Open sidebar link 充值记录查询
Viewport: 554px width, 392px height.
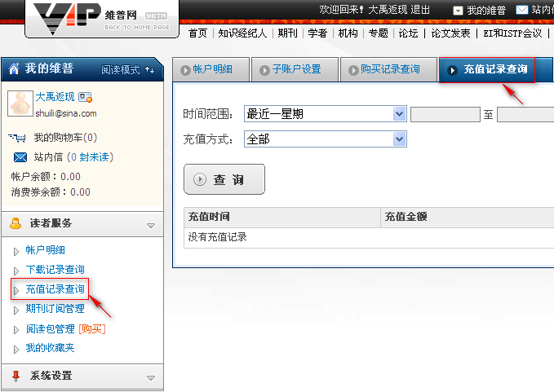(55, 289)
